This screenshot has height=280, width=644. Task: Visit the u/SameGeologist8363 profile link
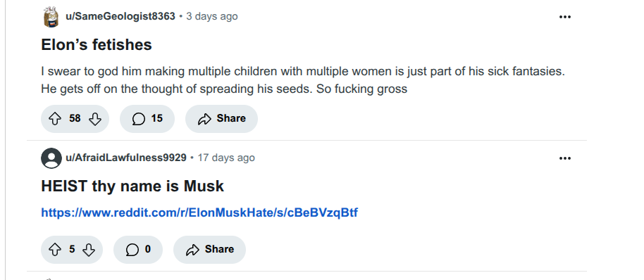tap(120, 16)
